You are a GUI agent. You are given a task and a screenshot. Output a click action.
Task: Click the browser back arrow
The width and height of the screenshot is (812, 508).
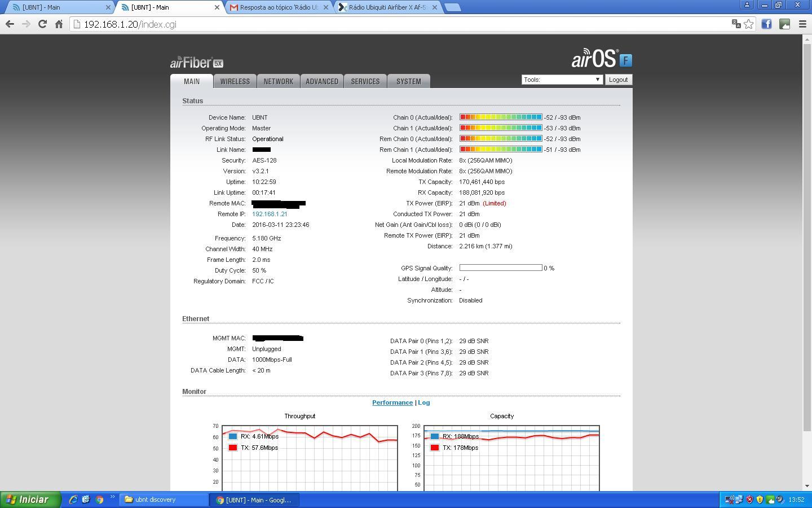click(10, 24)
